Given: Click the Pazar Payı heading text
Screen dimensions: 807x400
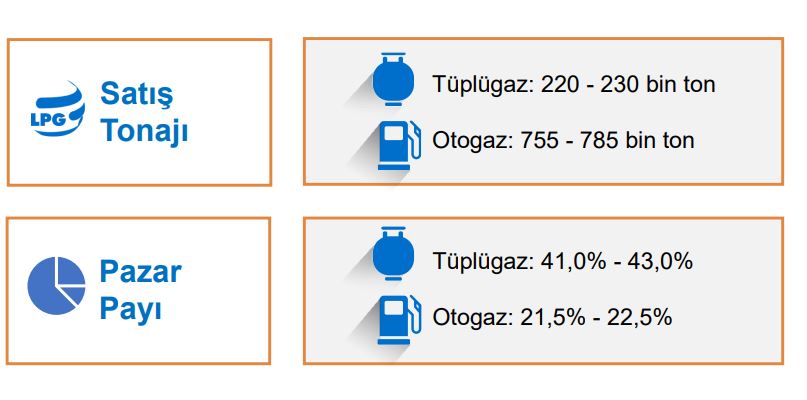Looking at the screenshot, I should point(141,290).
